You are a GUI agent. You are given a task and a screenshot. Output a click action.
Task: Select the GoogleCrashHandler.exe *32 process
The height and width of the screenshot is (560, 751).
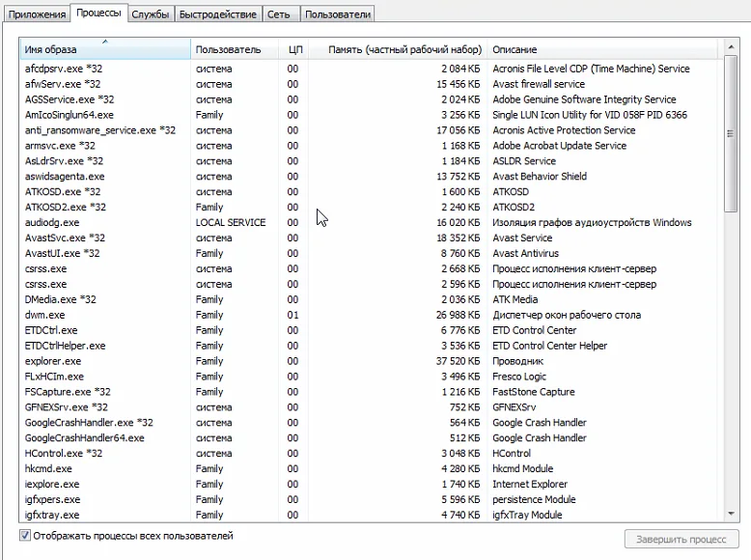pos(372,423)
